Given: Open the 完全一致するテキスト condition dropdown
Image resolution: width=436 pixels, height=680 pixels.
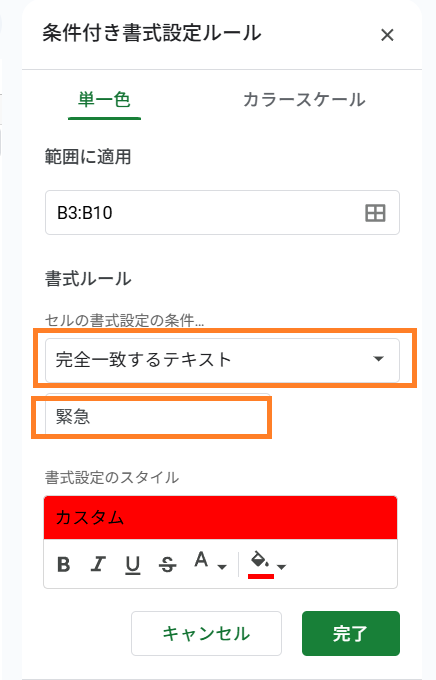Looking at the screenshot, I should coord(222,360).
